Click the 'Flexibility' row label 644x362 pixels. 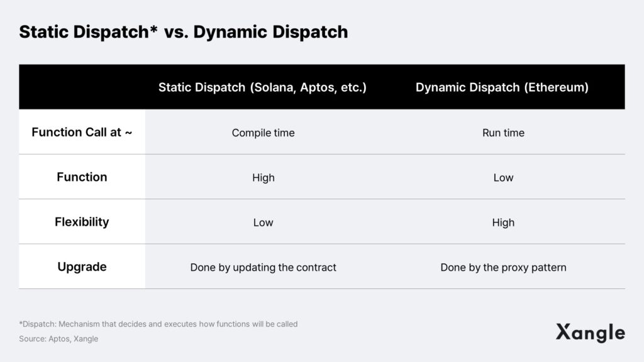82,222
